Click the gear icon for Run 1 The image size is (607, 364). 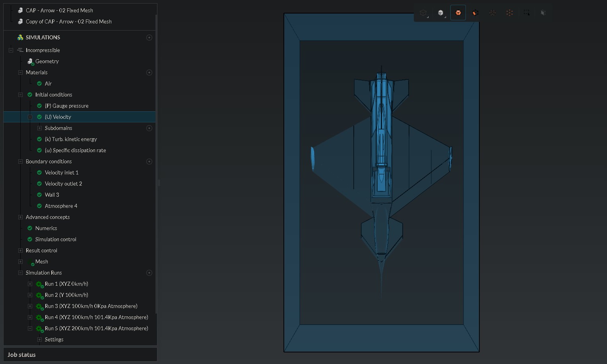pyautogui.click(x=39, y=284)
